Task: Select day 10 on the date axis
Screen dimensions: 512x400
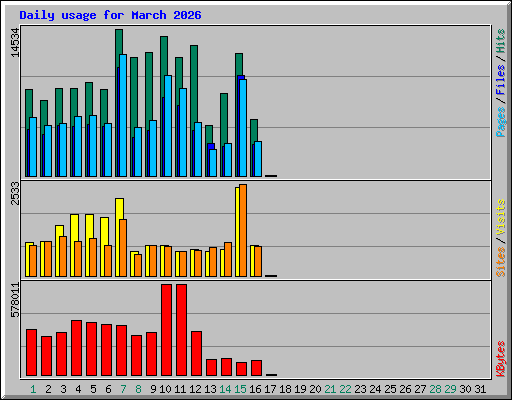Action: 165,389
